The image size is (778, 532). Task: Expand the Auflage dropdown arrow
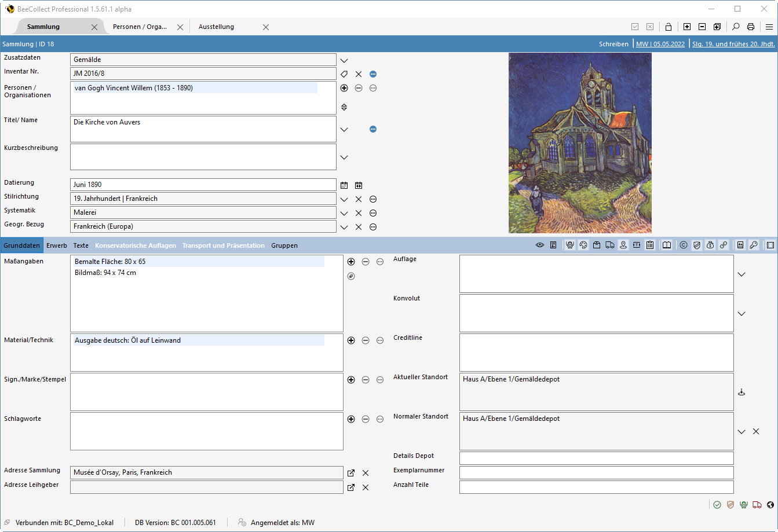click(742, 274)
